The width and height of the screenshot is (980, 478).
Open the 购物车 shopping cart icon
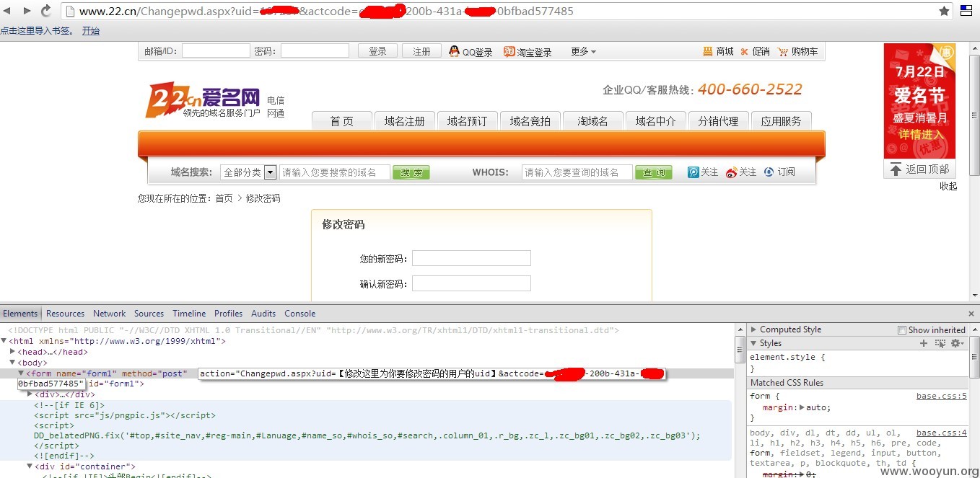click(x=783, y=51)
